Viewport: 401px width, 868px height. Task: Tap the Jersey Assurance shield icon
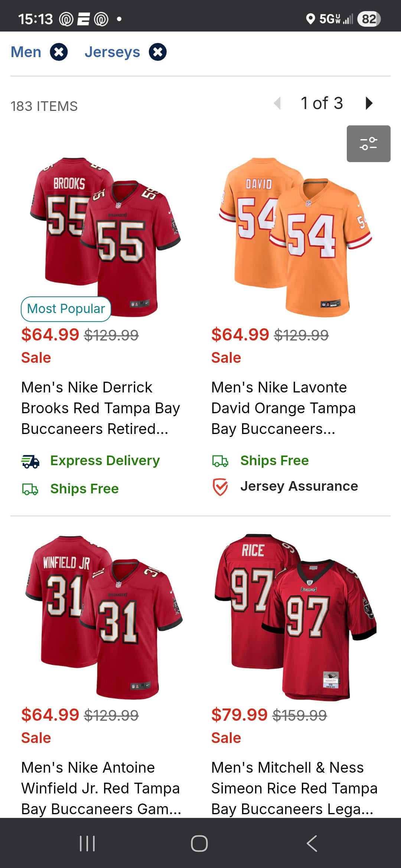(x=220, y=487)
